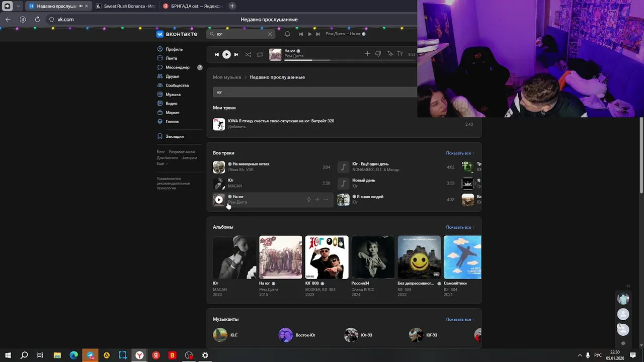The width and height of the screenshot is (644, 362).
Task: Play MACAN track Юг
Action: coord(219,184)
